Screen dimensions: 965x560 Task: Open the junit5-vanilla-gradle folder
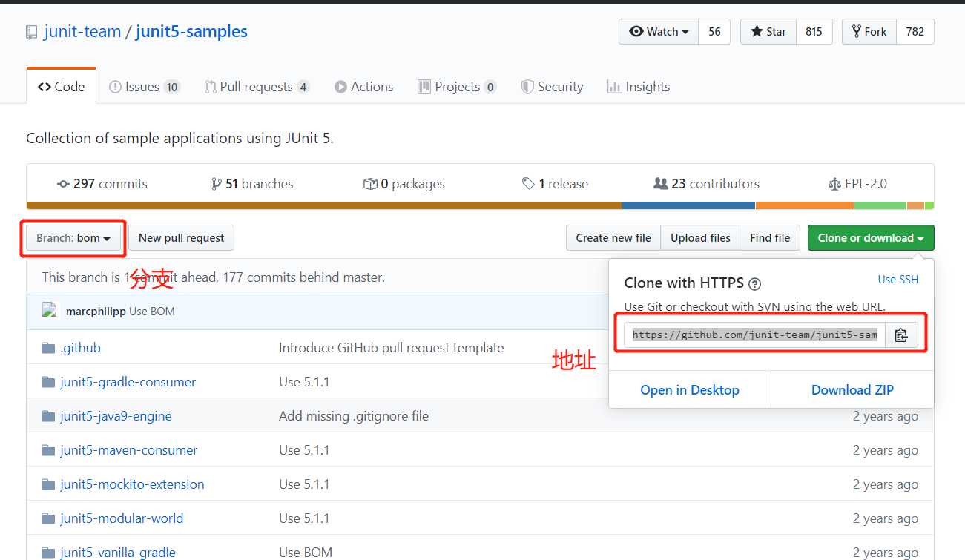pos(118,553)
